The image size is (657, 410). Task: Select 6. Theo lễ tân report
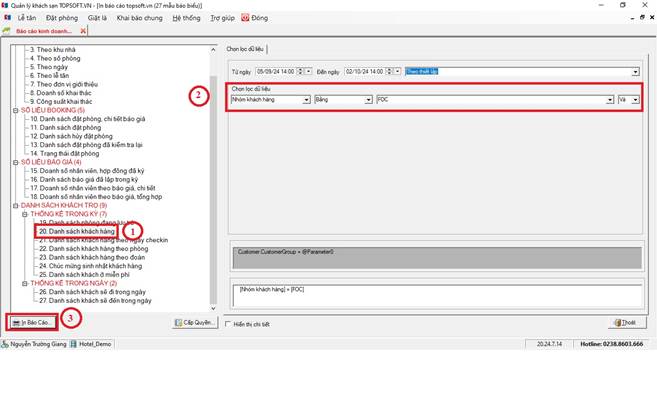tap(49, 75)
